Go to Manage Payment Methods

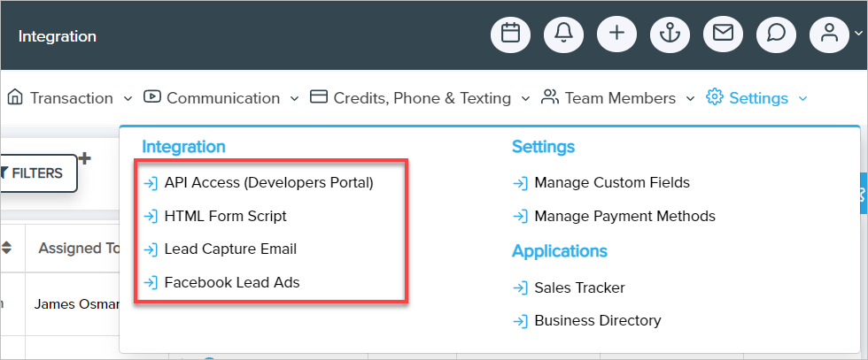tap(624, 216)
